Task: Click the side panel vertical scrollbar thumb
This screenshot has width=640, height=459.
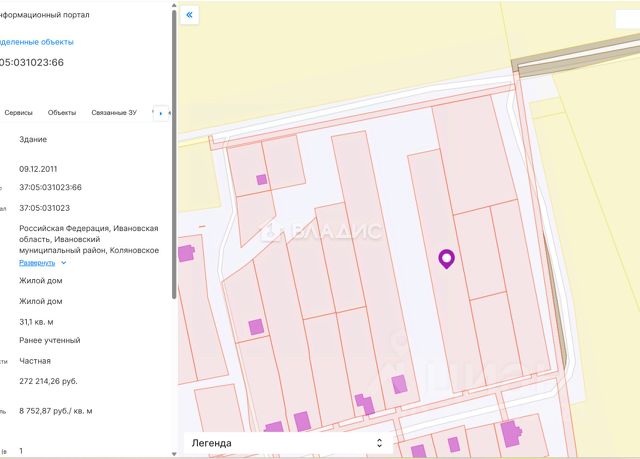Action: [x=174, y=155]
